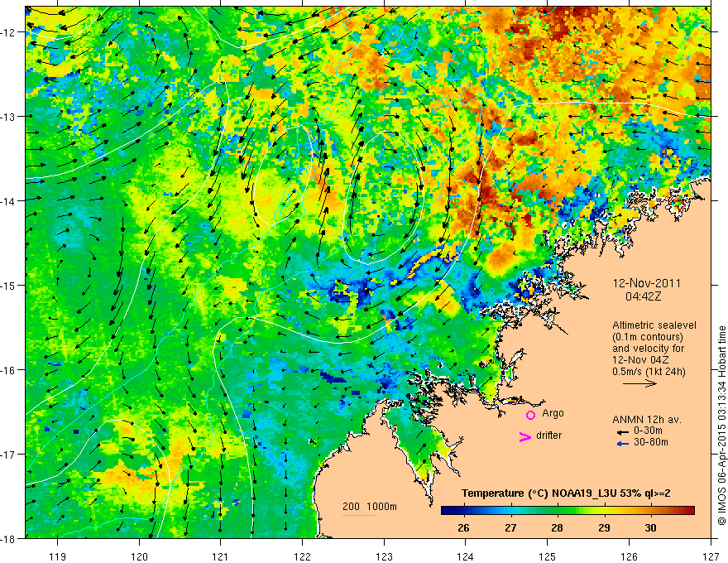Screen dimensions: 728x563
Task: Click the longitude axis label 123
Action: tap(384, 556)
